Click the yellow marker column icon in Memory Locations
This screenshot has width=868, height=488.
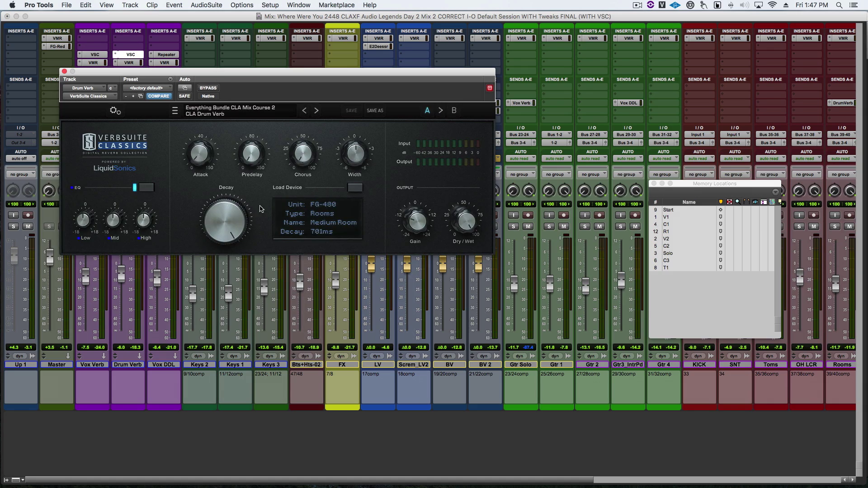coord(721,202)
